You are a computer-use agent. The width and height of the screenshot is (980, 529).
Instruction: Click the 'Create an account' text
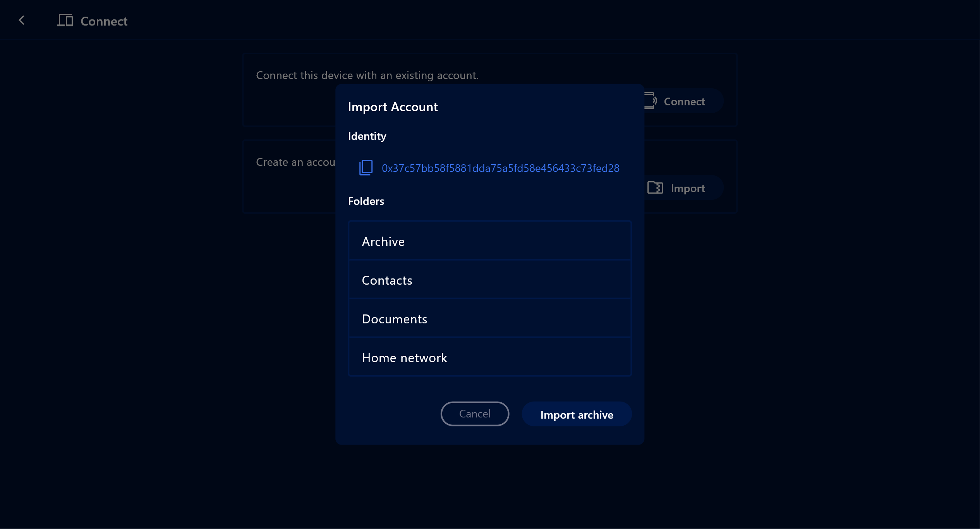pos(295,162)
